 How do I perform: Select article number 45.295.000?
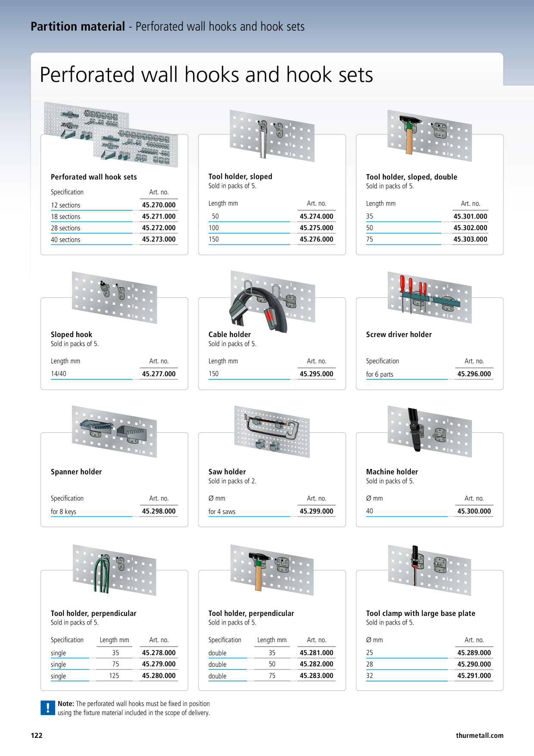point(317,374)
